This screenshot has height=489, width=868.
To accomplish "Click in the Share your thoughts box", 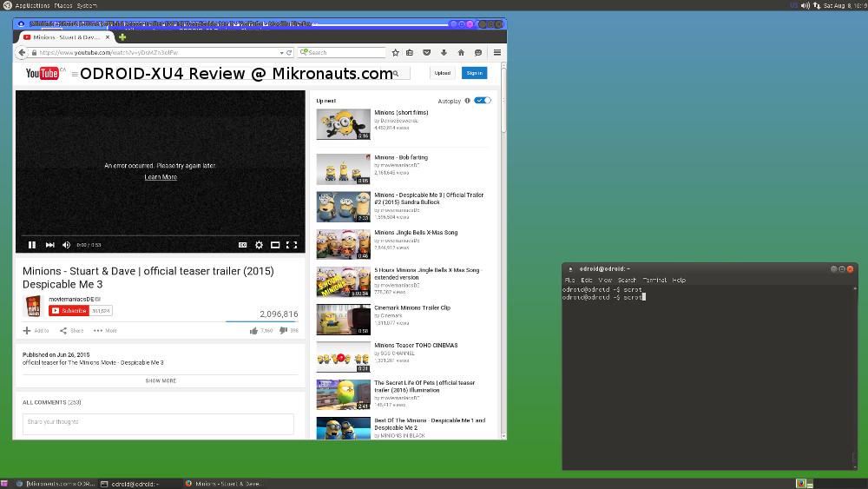I will pos(158,424).
